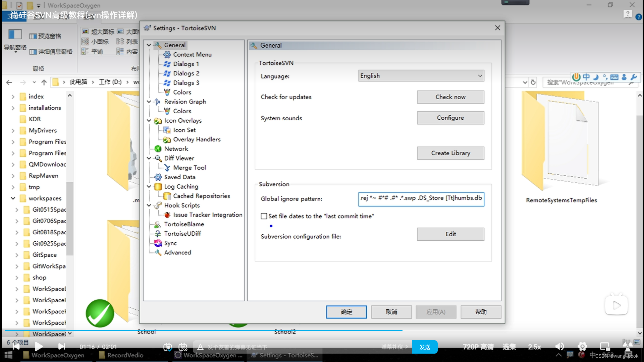Enable set file dates to last commit time
The width and height of the screenshot is (644, 362).
[x=264, y=216]
